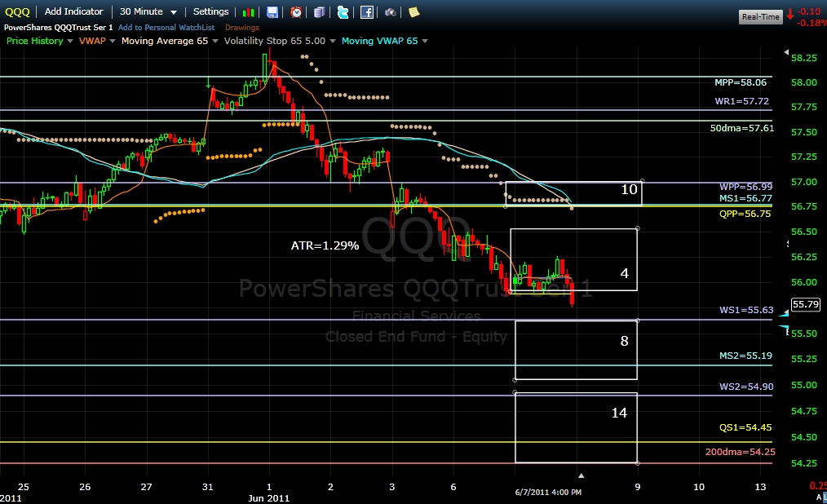The height and width of the screenshot is (504, 827).
Task: Click Add to Personal WatchList link
Action: click(x=166, y=28)
